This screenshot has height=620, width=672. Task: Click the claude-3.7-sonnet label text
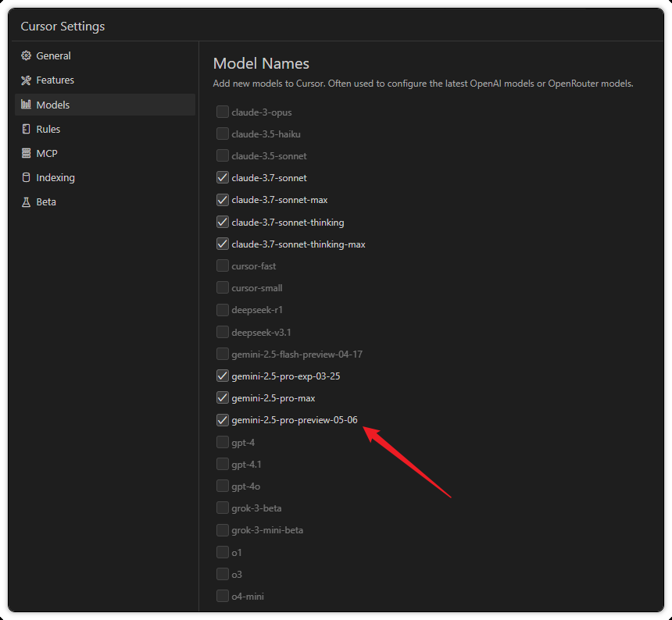[x=269, y=178]
